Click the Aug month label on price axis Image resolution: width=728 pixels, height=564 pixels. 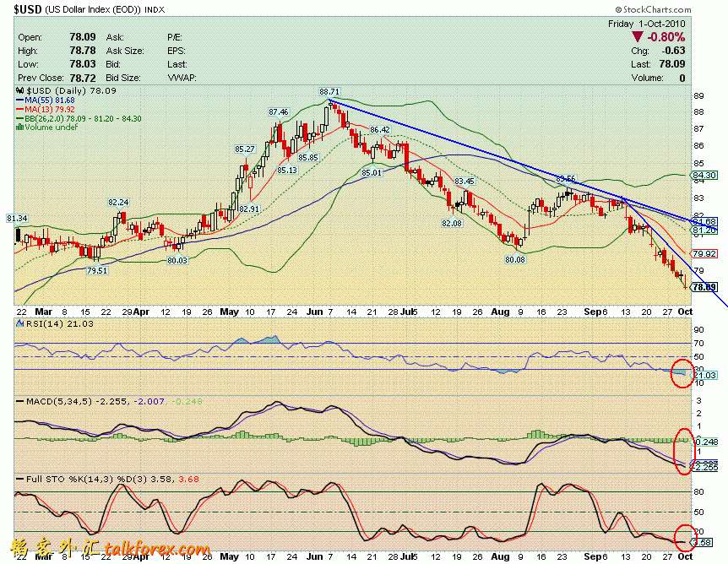500,312
